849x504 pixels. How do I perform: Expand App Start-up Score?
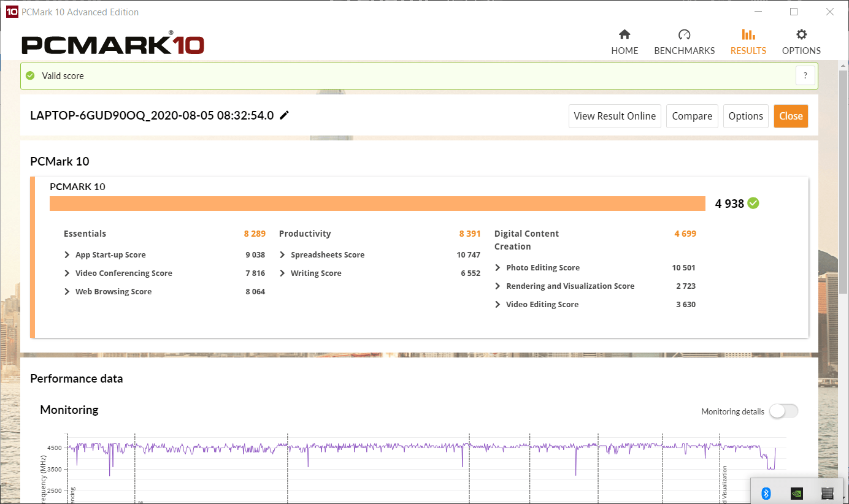(67, 255)
